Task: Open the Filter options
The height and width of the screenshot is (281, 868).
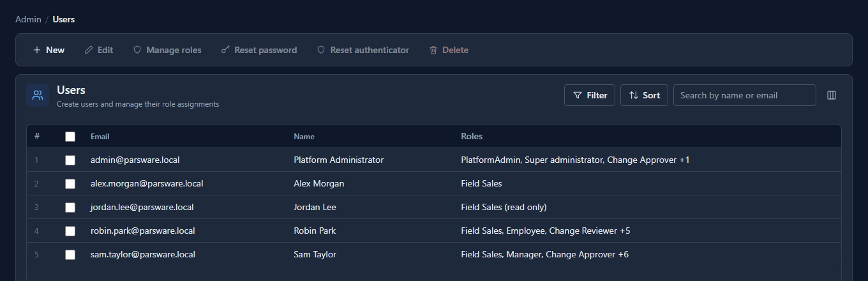Action: point(590,95)
